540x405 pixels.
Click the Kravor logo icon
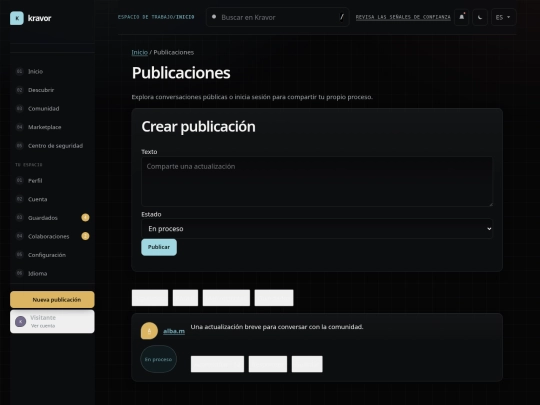pyautogui.click(x=17, y=18)
